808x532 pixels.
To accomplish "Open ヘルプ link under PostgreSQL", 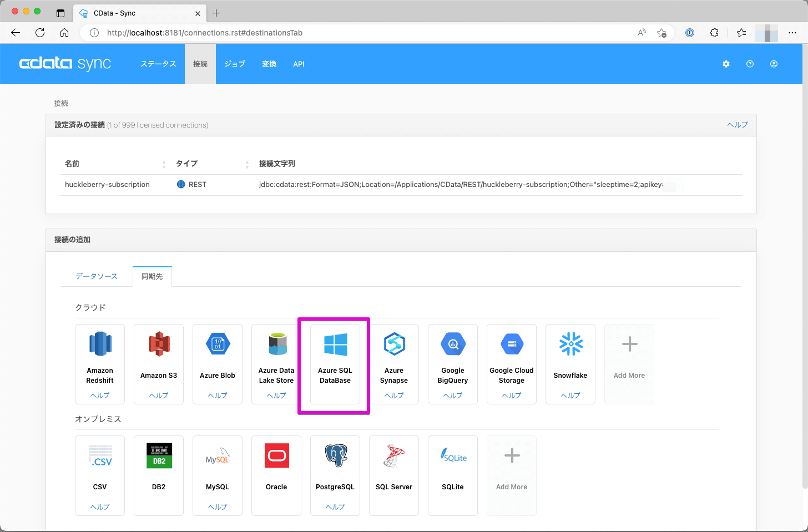I will coord(335,507).
